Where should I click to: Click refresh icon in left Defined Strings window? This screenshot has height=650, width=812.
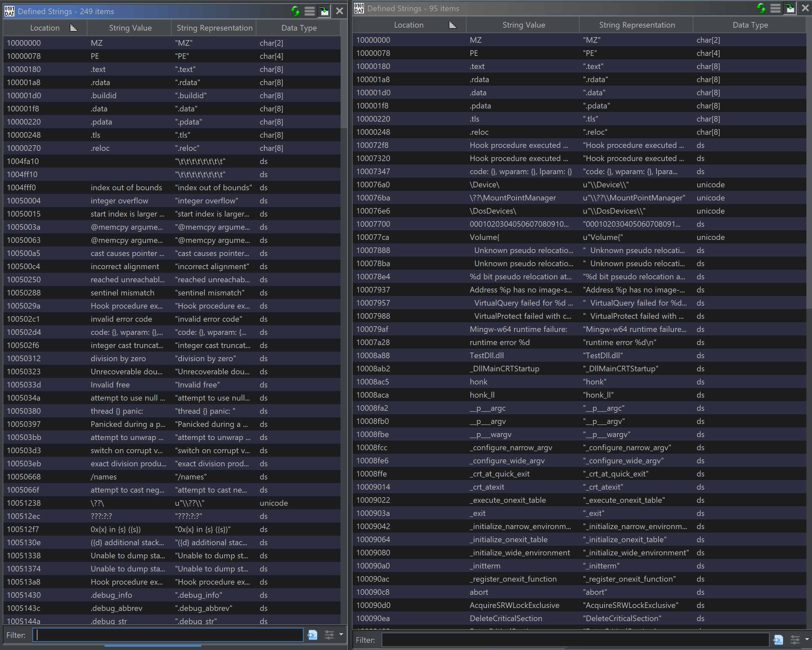pyautogui.click(x=295, y=11)
